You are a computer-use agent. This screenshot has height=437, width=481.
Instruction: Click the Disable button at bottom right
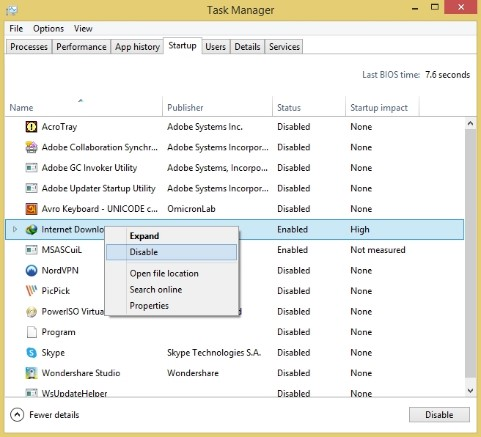439,415
